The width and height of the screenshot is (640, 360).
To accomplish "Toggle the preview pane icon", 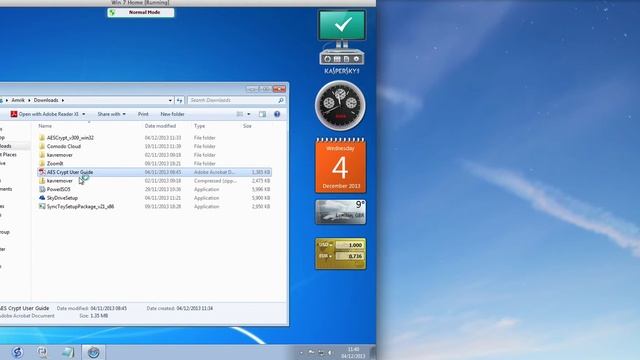I will [262, 114].
